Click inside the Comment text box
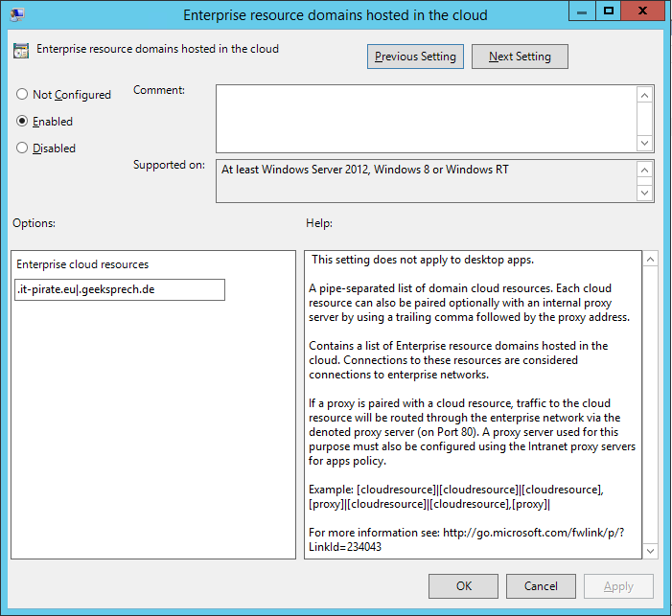The width and height of the screenshot is (672, 616). tap(427, 119)
